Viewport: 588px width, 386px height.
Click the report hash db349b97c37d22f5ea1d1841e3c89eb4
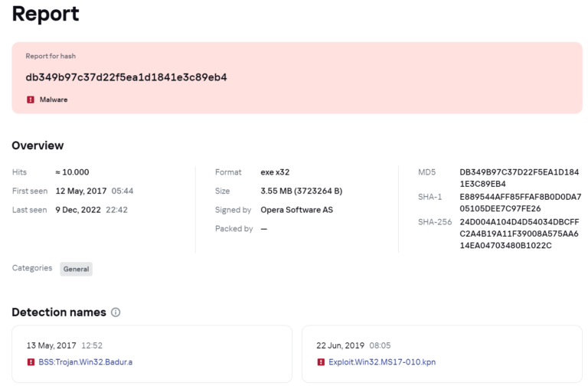pyautogui.click(x=126, y=77)
